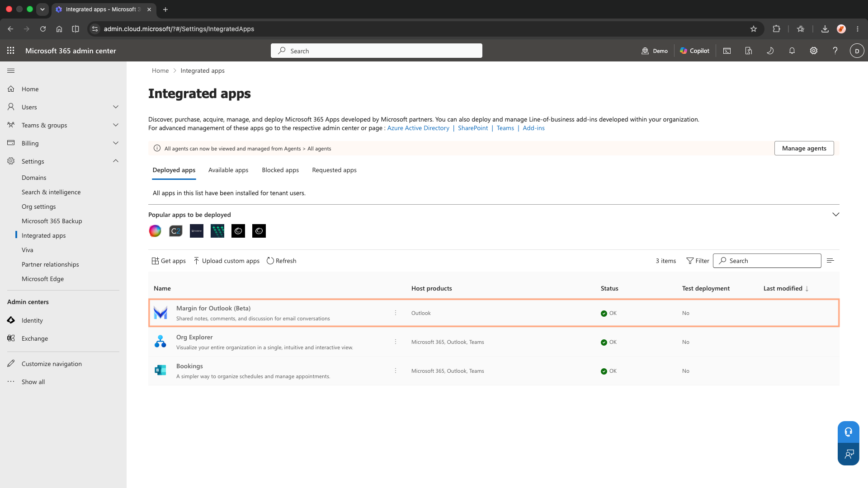Open the settings gear in header
Viewport: 868px width, 488px height.
point(814,51)
